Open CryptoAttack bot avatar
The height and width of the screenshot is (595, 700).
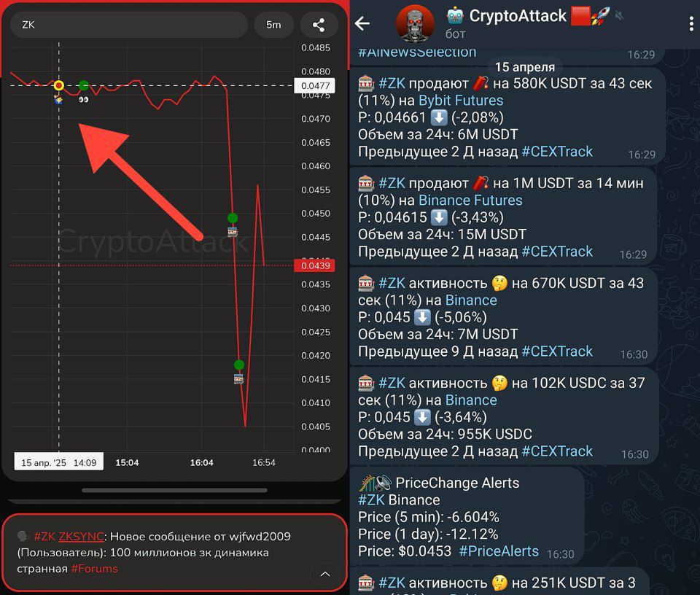click(x=415, y=24)
